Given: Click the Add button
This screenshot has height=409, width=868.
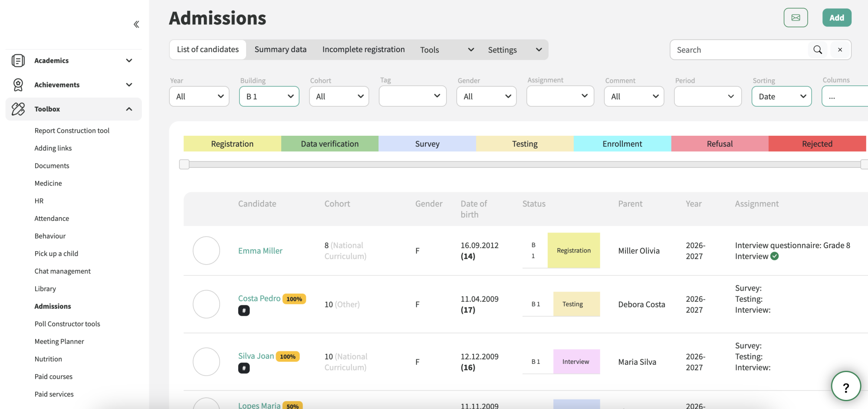Looking at the screenshot, I should [837, 18].
